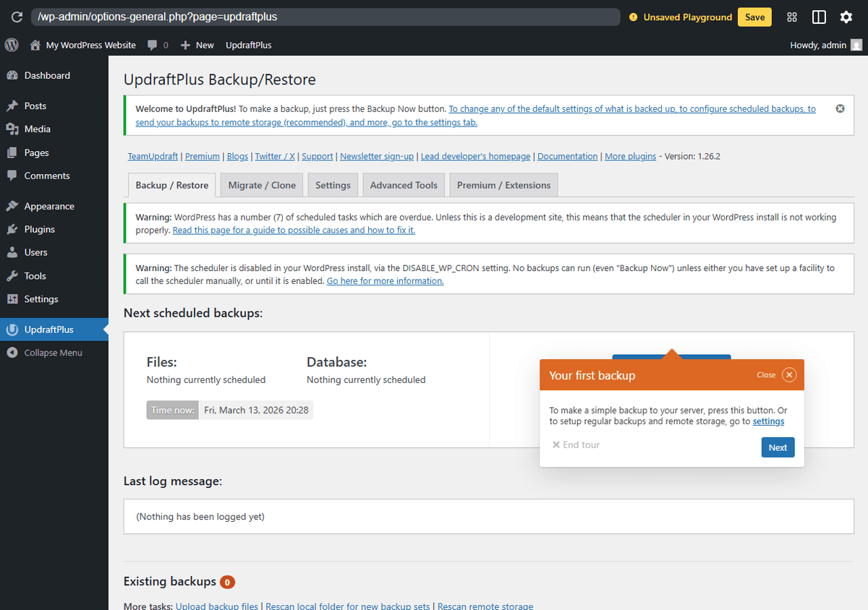Click the page reload icon beside address bar
Viewport: 868px width, 610px height.
click(x=17, y=17)
